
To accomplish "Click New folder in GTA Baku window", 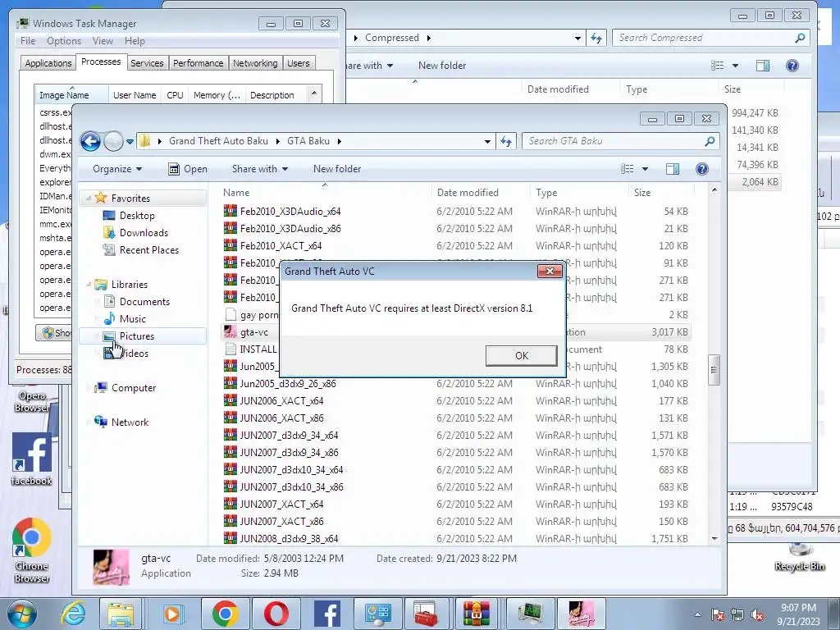I will pos(337,169).
